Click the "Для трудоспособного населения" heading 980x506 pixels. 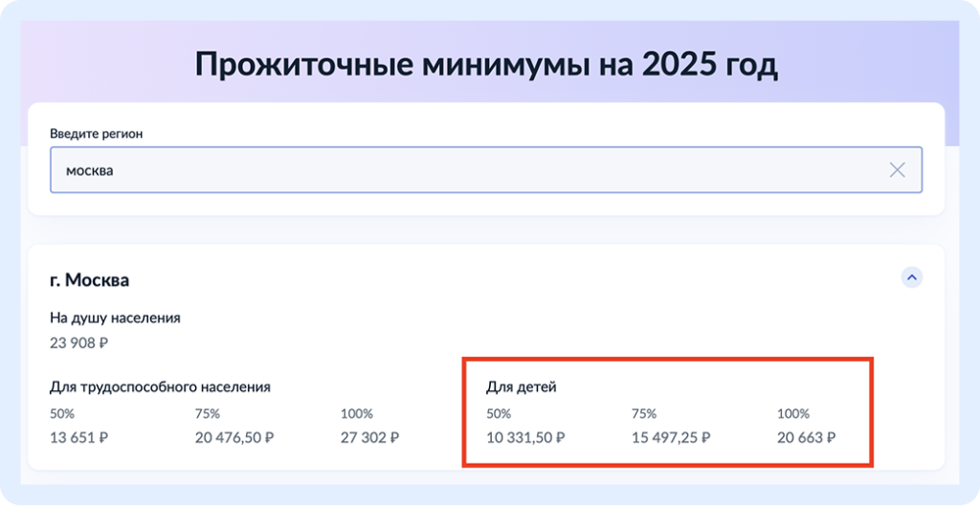[160, 387]
